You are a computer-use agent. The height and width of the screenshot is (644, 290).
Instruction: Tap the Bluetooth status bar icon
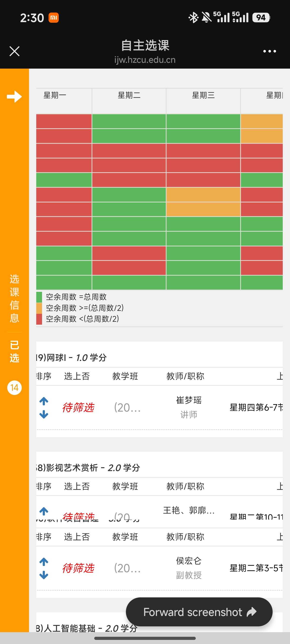coord(193,17)
